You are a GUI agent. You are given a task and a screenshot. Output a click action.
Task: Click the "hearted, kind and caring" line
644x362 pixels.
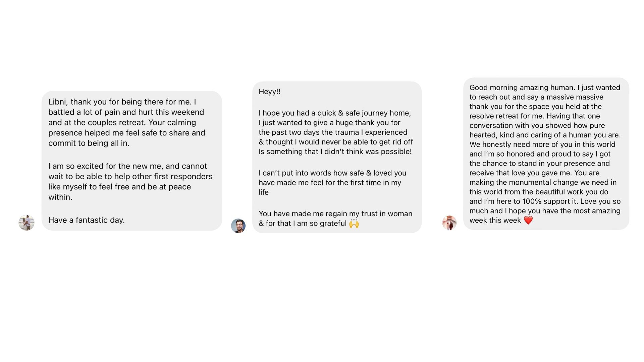545,135
